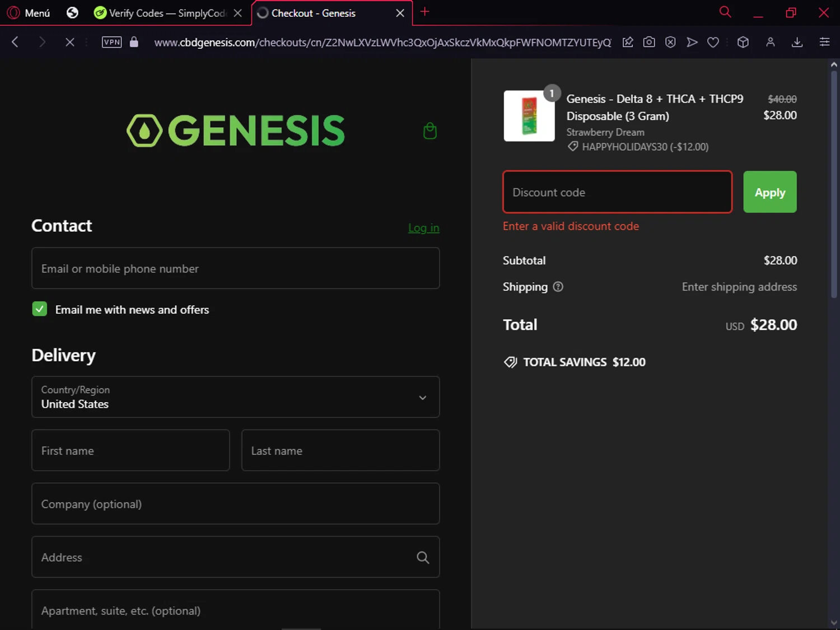
Task: Click the Discount code input field
Action: [x=617, y=192]
